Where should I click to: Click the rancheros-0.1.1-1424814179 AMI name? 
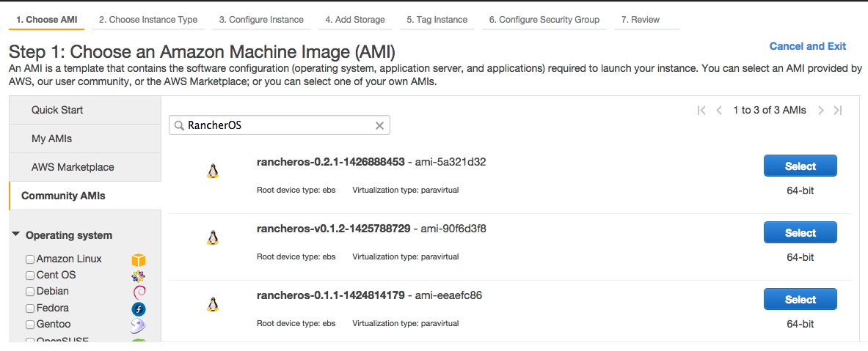click(331, 295)
